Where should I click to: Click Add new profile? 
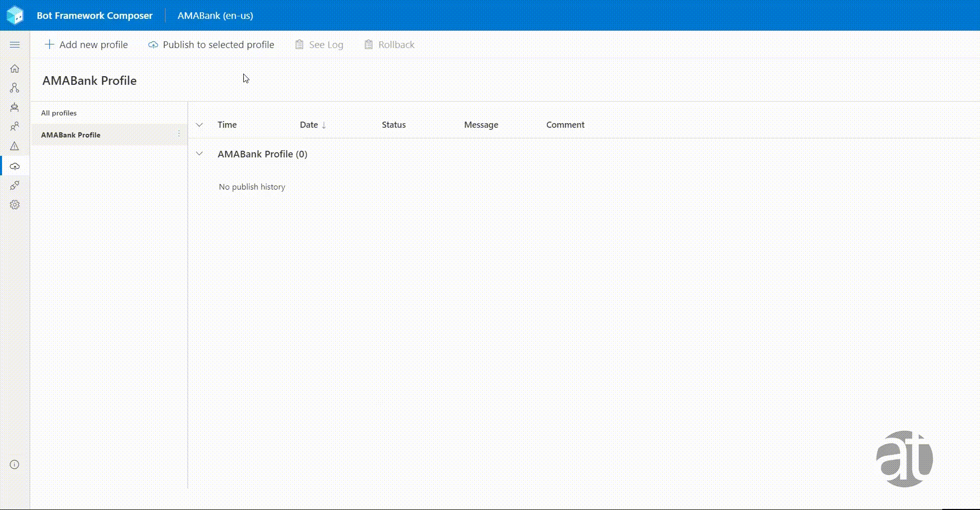coord(86,45)
